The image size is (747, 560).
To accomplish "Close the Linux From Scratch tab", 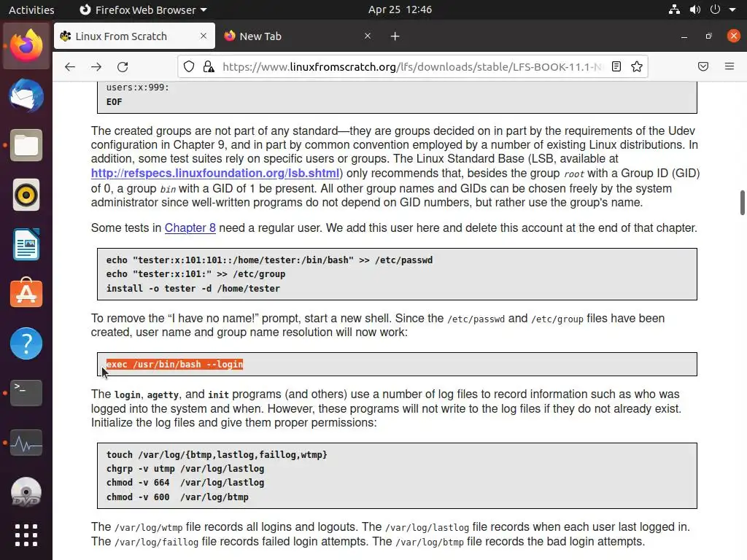I will (x=204, y=36).
